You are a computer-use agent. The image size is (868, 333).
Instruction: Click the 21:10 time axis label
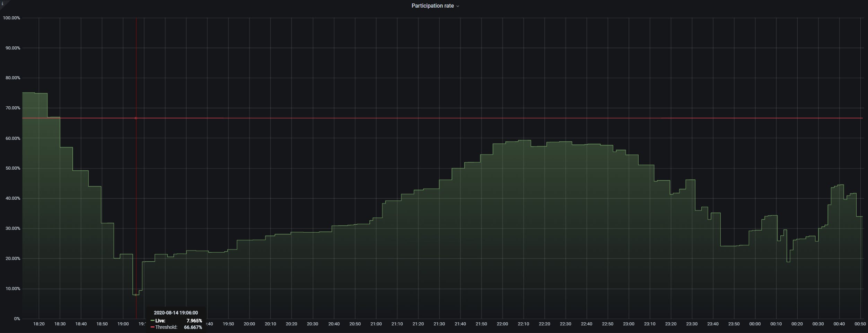(x=397, y=324)
